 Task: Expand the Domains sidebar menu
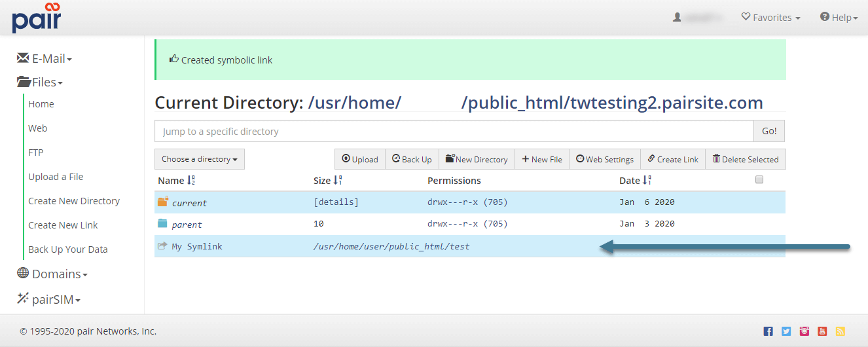point(52,274)
